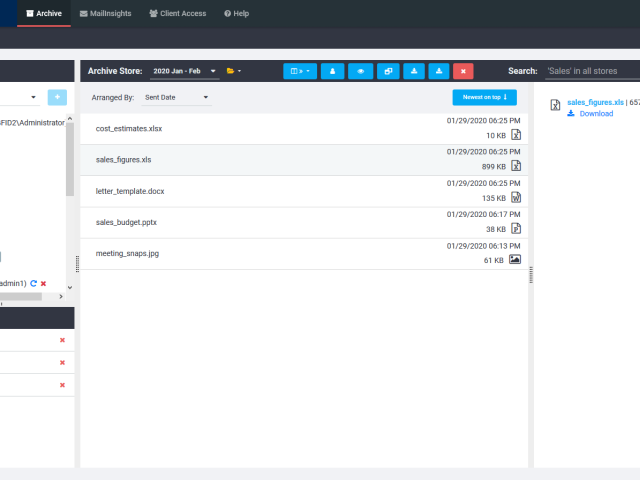Click the Word icon for letter_template.docx
640x480 pixels.
(516, 198)
